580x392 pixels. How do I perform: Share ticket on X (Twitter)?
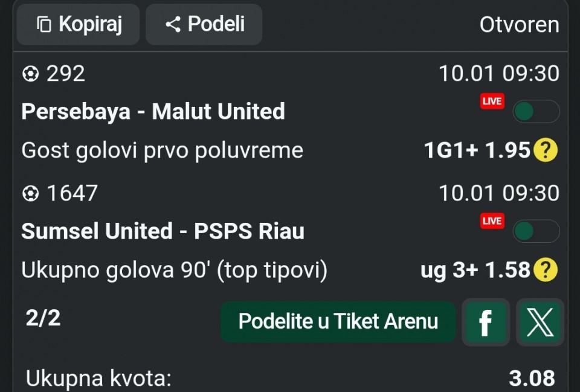[540, 322]
